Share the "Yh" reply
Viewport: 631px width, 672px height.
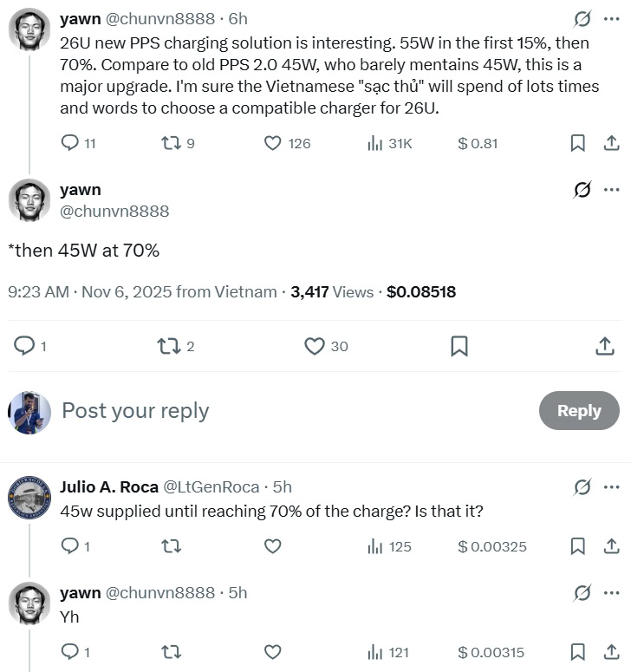pyautogui.click(x=610, y=652)
